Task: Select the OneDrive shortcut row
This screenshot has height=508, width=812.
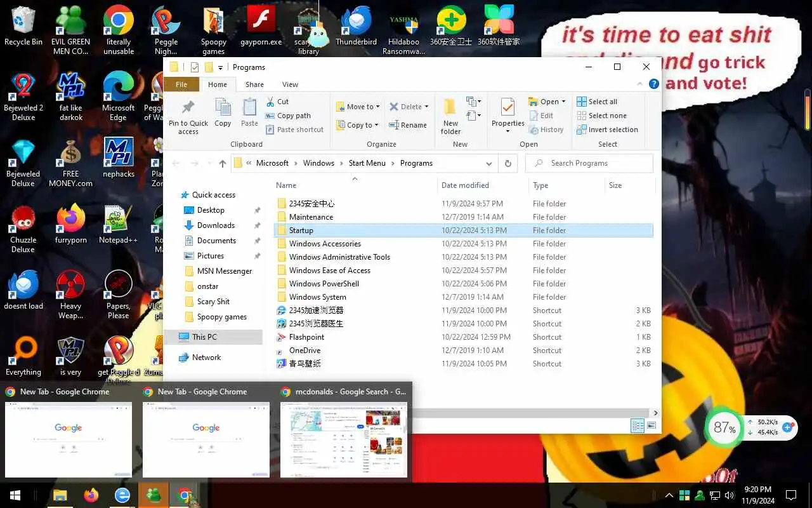Action: tap(463, 351)
